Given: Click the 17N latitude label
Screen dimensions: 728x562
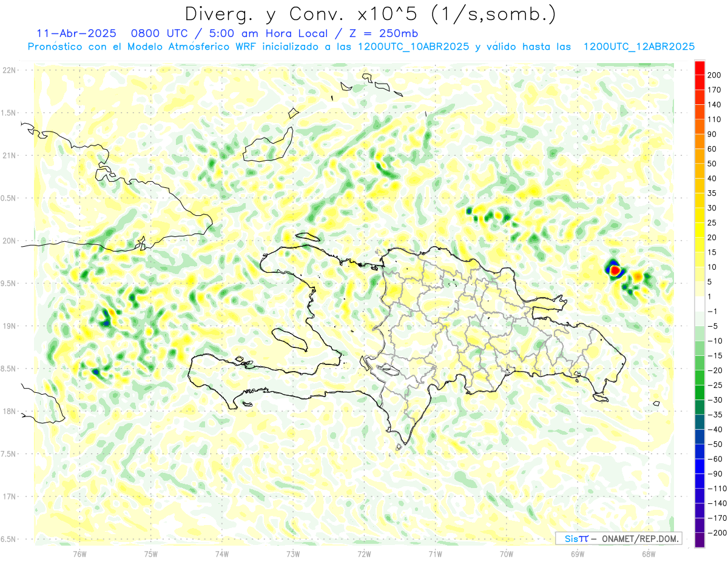Looking at the screenshot, I should (10, 497).
